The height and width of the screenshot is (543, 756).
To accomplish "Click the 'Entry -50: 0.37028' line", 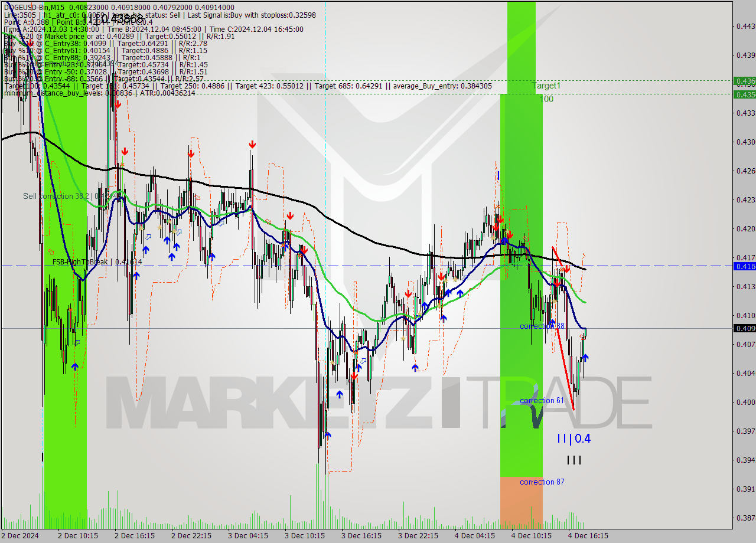I will (x=105, y=71).
